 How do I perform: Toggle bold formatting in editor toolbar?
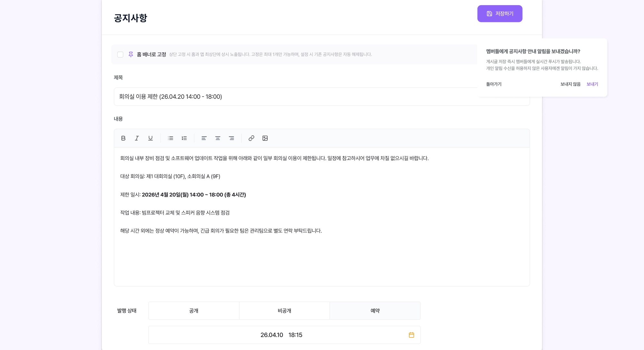(x=123, y=138)
